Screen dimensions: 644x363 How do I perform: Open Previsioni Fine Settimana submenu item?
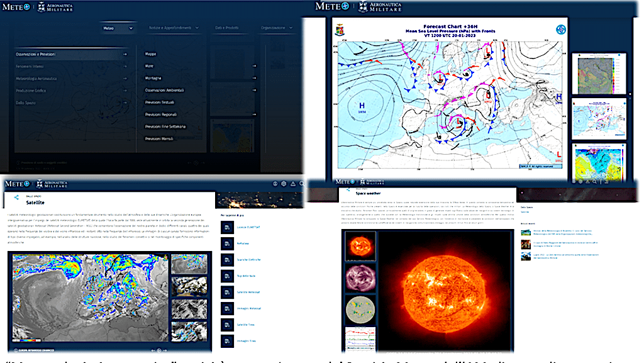165,126
